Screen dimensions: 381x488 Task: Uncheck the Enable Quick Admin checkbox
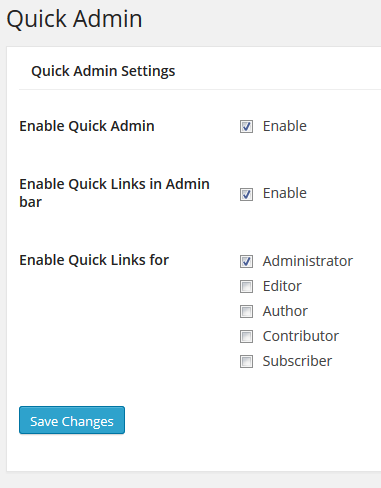(x=246, y=126)
